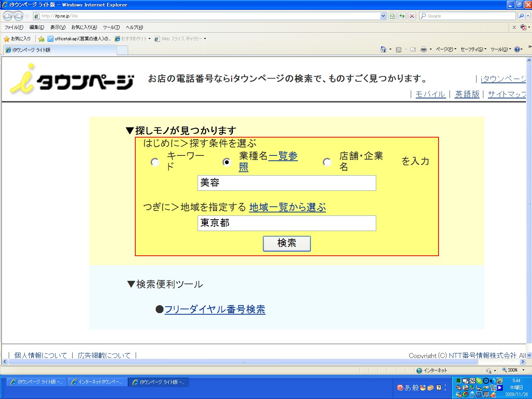Click the text field containing 美容

[x=287, y=183]
